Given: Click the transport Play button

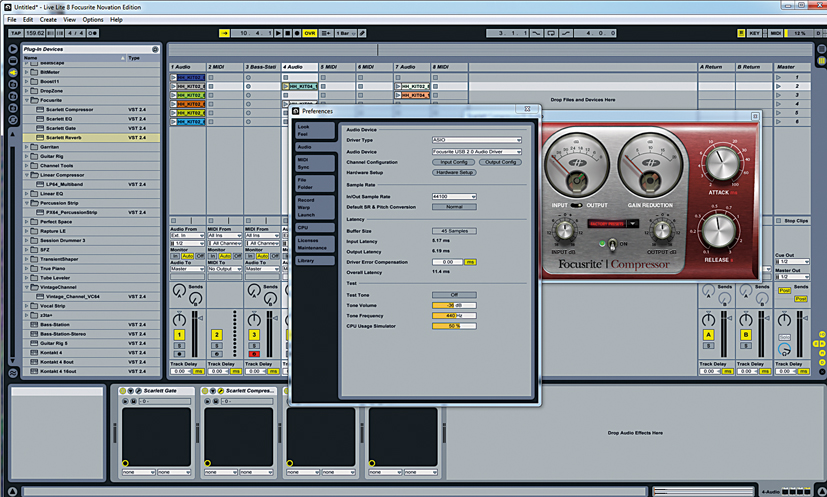Looking at the screenshot, I should click(278, 33).
